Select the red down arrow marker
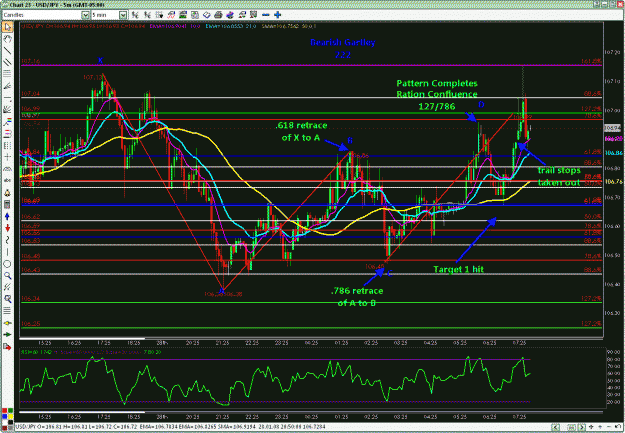 pos(8,228)
